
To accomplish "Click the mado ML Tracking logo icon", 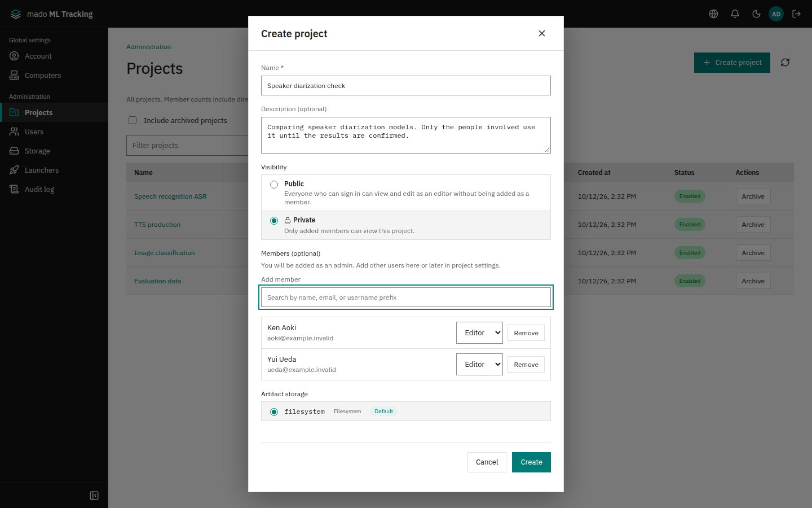I will coord(16,14).
